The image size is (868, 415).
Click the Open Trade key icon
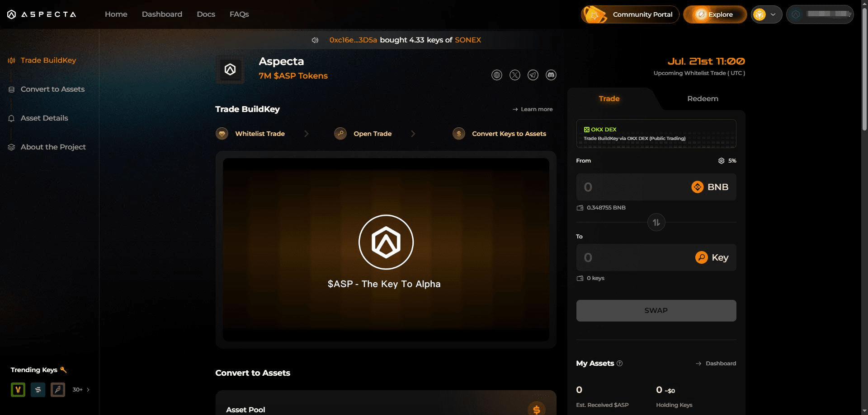340,134
